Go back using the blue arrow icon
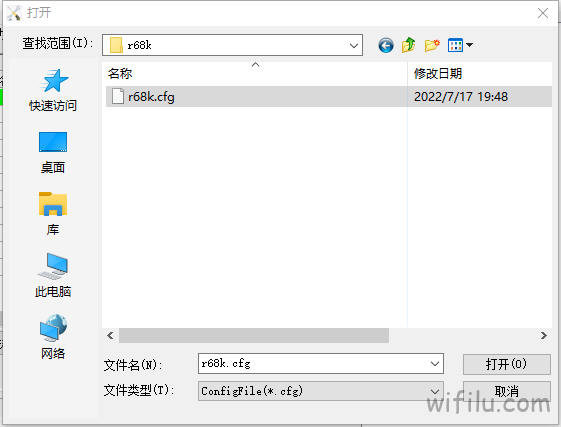 coord(386,45)
